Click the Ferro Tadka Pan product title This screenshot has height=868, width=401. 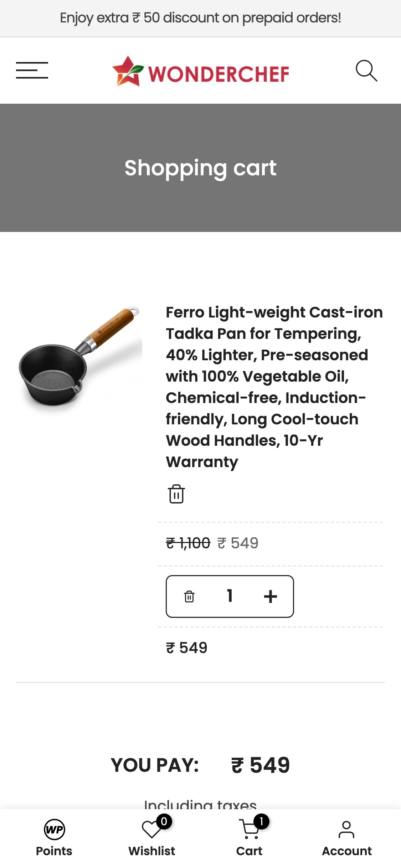[x=274, y=387]
